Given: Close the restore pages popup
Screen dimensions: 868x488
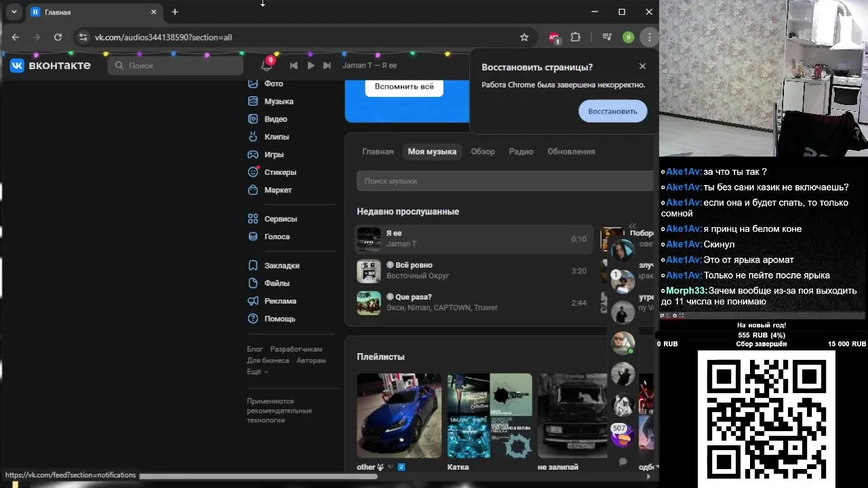Looking at the screenshot, I should pyautogui.click(x=642, y=66).
